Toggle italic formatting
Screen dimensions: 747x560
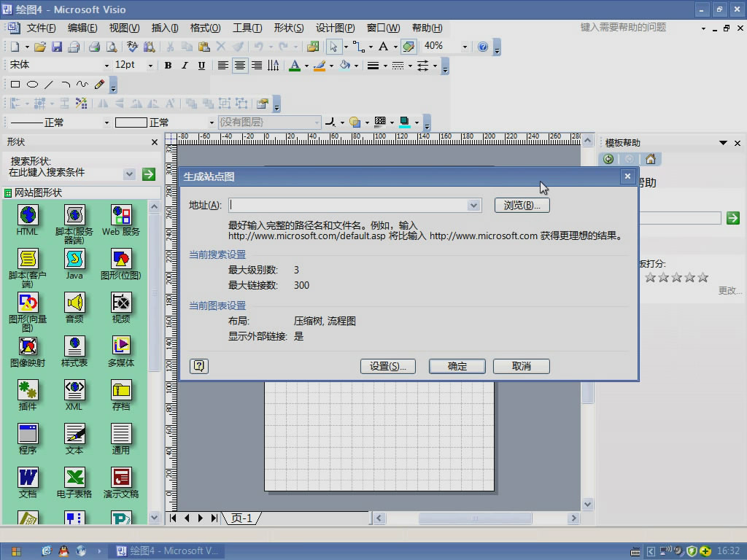(185, 66)
